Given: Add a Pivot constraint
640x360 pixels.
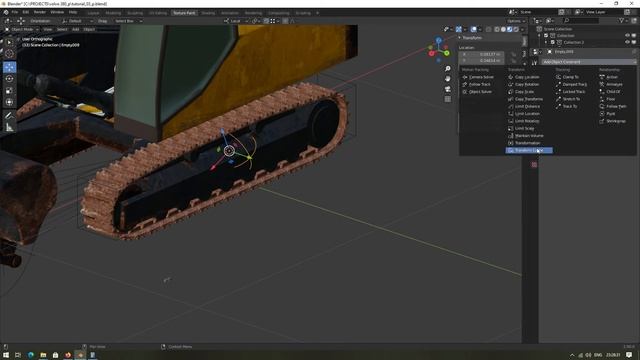Looking at the screenshot, I should click(607, 114).
